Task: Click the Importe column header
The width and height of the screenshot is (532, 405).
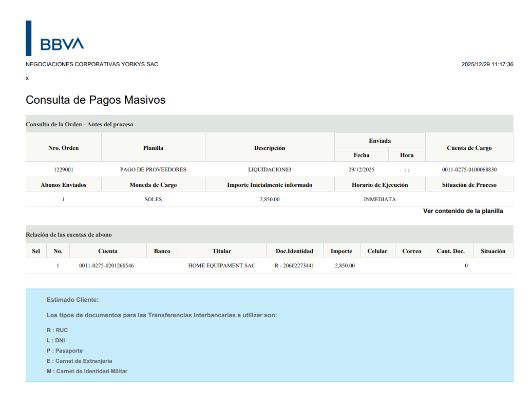Action: point(341,251)
